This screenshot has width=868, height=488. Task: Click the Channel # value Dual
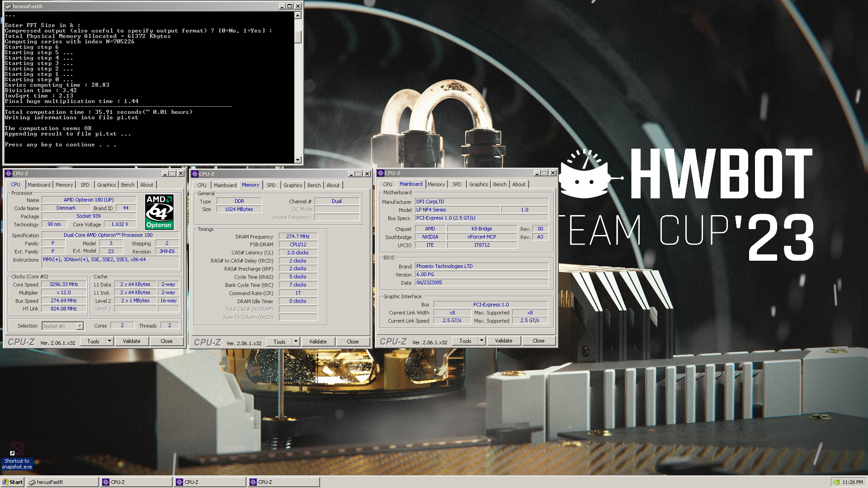[x=337, y=202]
